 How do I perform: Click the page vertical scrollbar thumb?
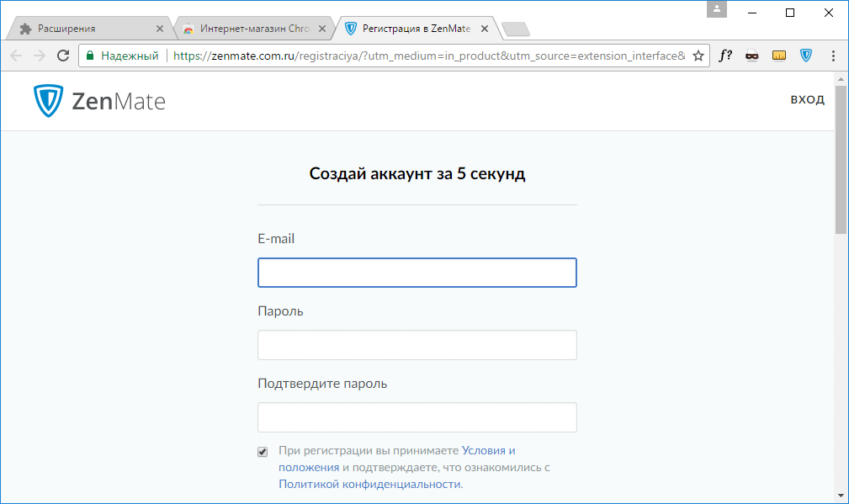point(841,160)
